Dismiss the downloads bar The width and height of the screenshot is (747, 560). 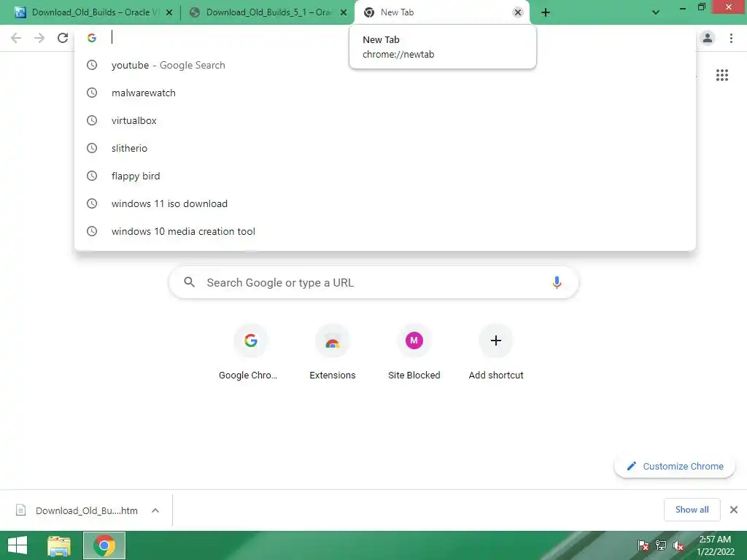pos(734,510)
